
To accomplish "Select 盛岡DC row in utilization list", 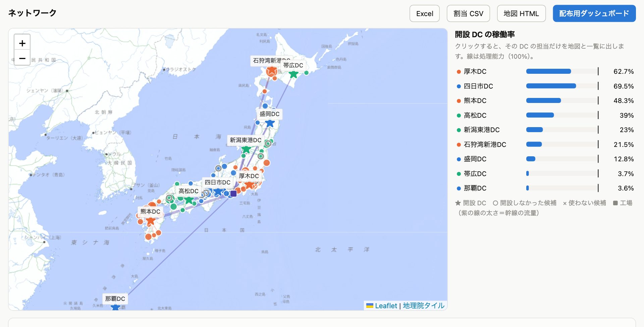I will point(545,159).
